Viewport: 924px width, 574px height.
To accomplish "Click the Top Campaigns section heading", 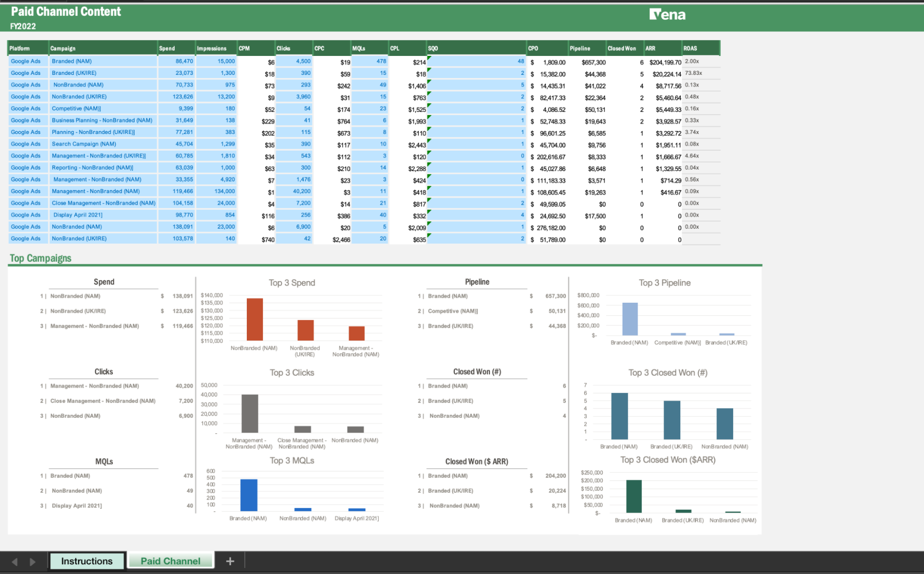I will pos(40,258).
